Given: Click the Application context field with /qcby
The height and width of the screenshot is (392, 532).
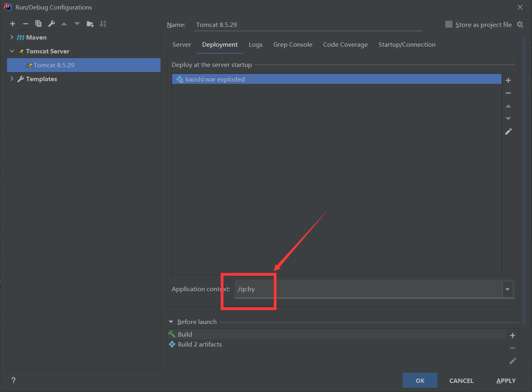Looking at the screenshot, I should point(368,289).
